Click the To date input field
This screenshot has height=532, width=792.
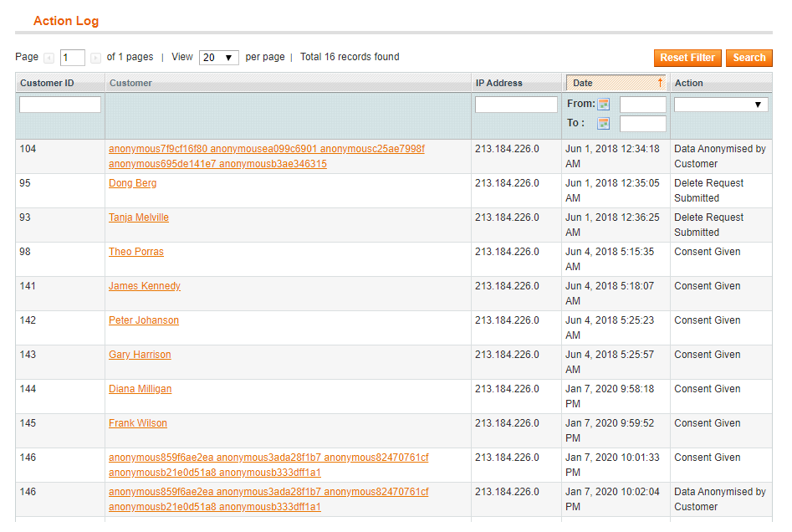(642, 124)
